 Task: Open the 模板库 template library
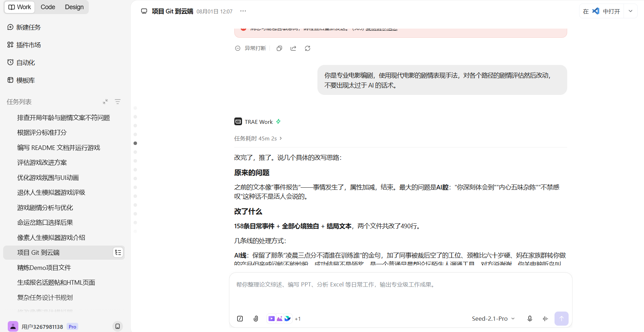[21, 80]
